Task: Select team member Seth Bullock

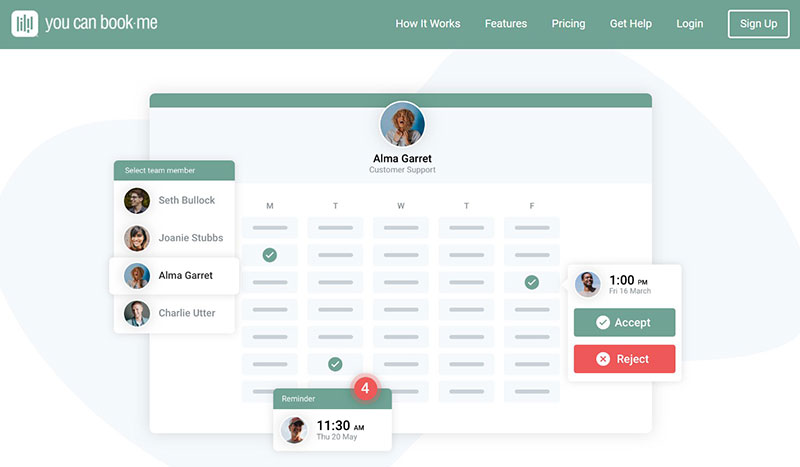Action: [174, 200]
